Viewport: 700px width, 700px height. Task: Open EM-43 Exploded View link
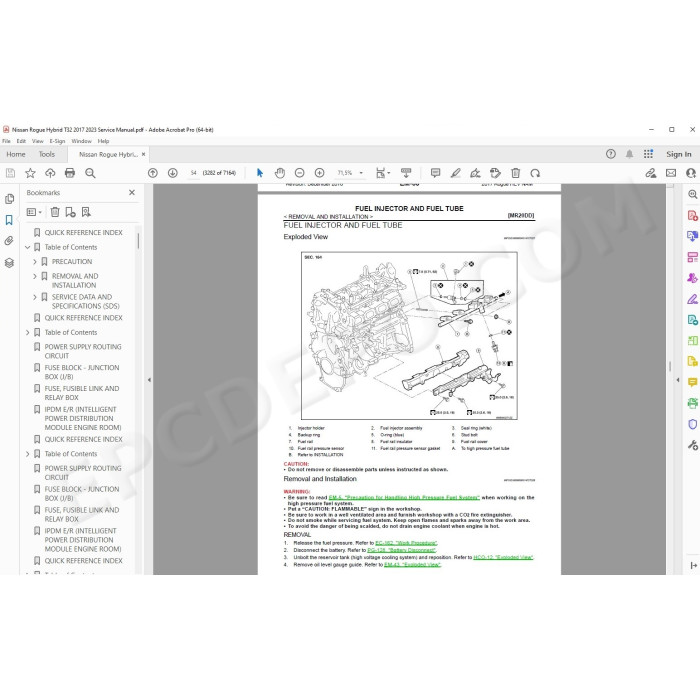412,565
